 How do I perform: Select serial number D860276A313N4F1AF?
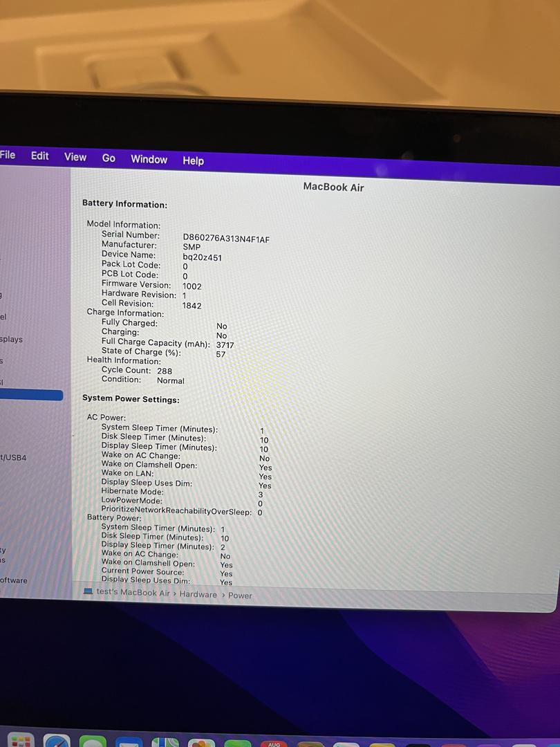[226, 239]
